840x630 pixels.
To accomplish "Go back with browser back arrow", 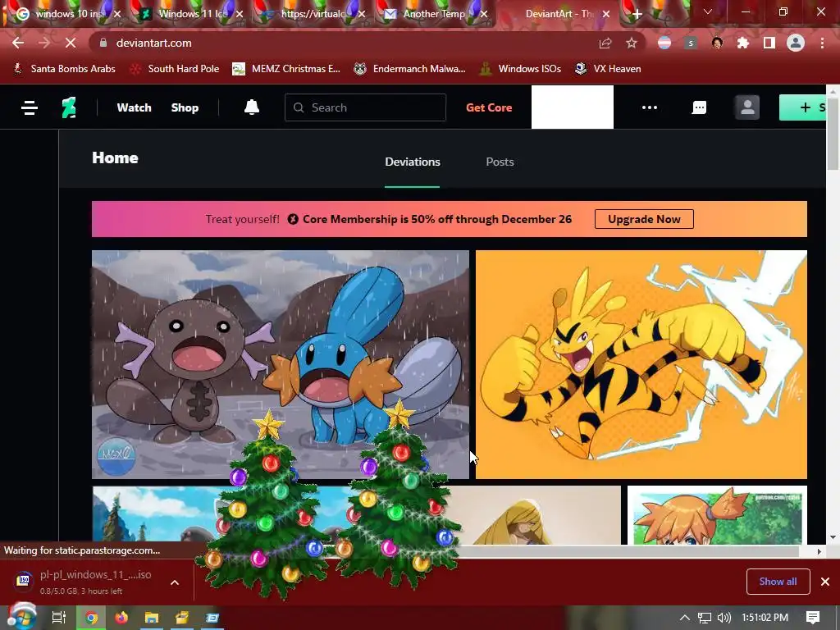I will (18, 43).
